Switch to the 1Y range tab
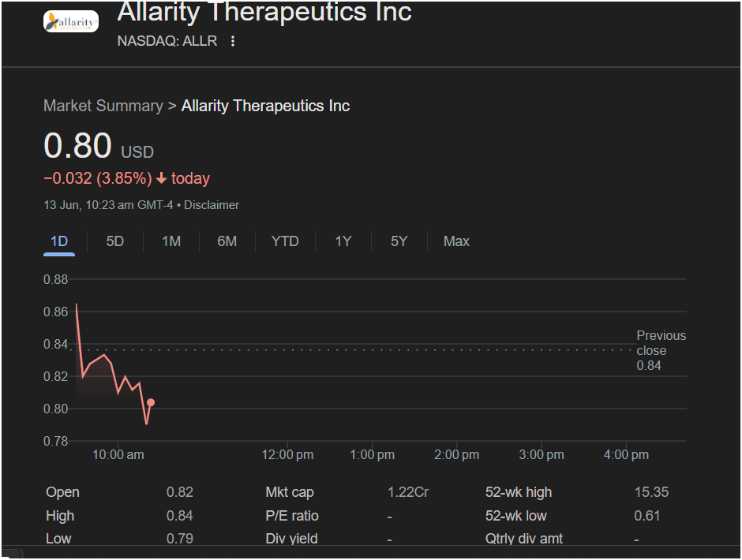The image size is (742, 560). (343, 241)
